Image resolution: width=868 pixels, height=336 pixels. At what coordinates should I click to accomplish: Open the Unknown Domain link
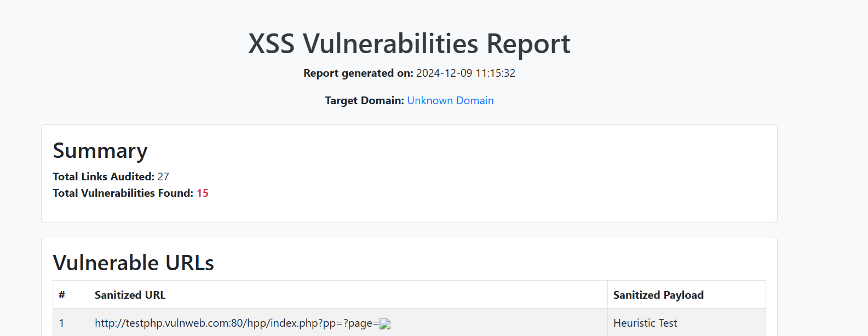click(450, 100)
